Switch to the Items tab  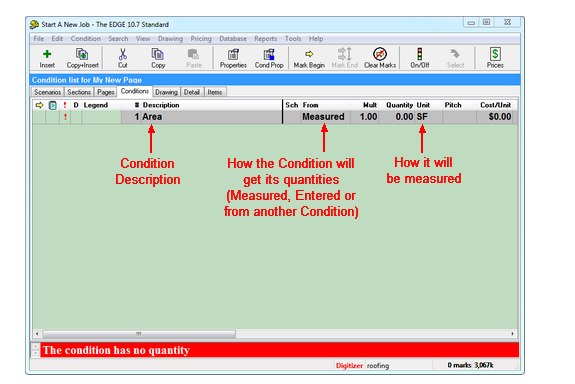215,92
